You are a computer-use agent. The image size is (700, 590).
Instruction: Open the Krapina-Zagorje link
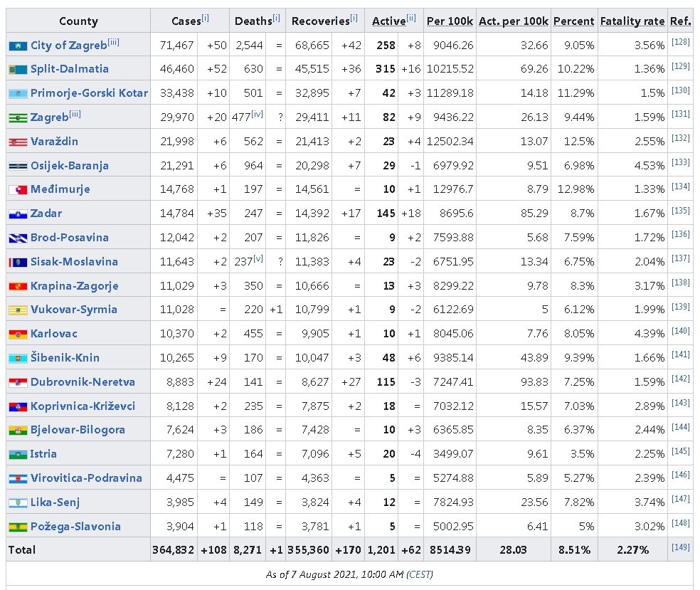(x=75, y=286)
